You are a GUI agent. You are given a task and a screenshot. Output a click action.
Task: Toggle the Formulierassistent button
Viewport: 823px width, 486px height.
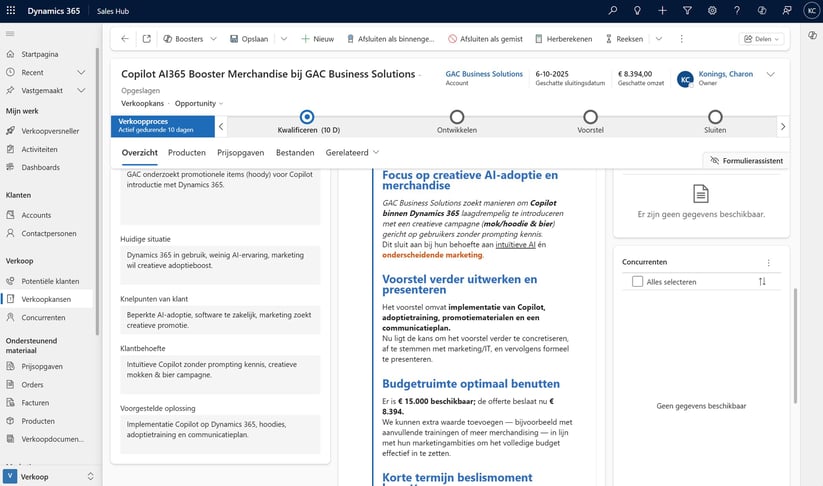[x=746, y=161]
